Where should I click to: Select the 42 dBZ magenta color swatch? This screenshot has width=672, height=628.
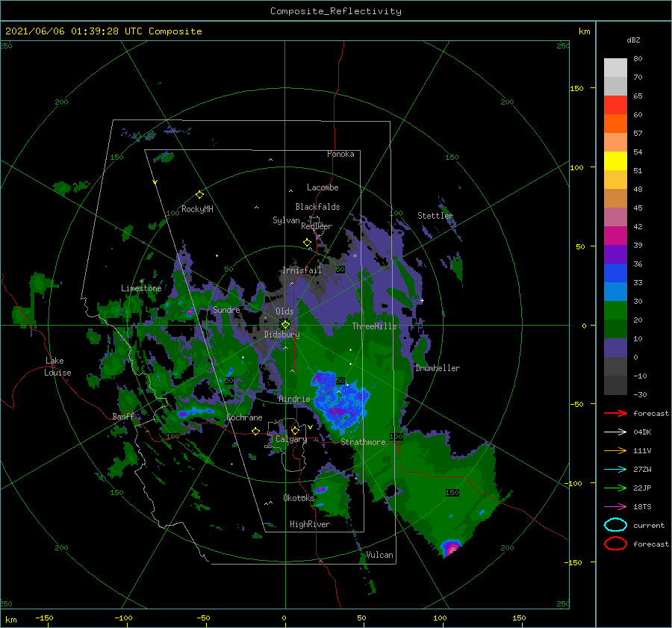[x=615, y=235]
